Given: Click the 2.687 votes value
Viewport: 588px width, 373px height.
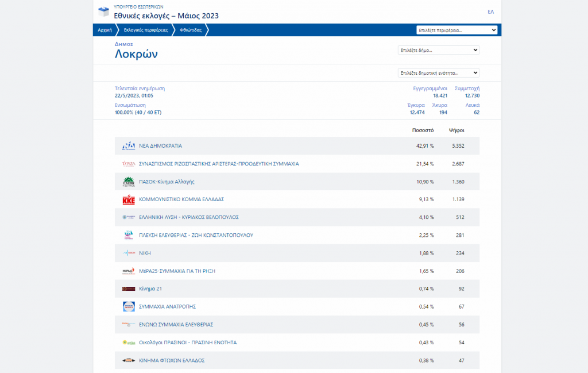Looking at the screenshot, I should (458, 164).
